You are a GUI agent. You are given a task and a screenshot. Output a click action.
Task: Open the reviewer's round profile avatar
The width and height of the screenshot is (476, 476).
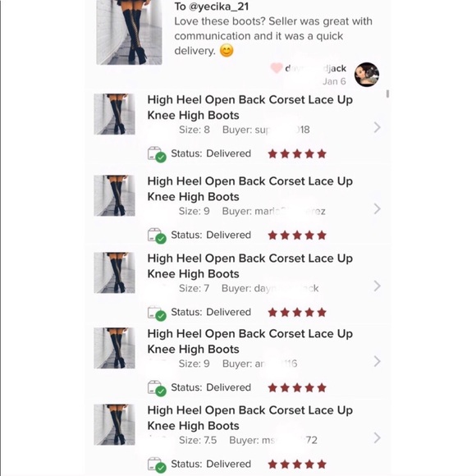click(x=367, y=75)
